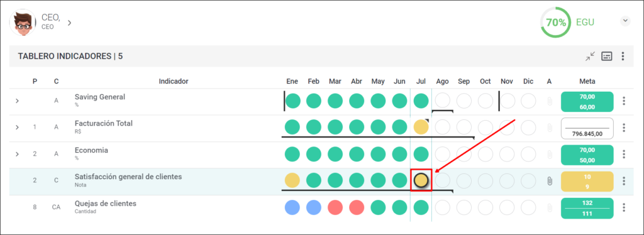This screenshot has width=644, height=235.
Task: Select Quejas de clientes April red indicator
Action: [x=357, y=207]
